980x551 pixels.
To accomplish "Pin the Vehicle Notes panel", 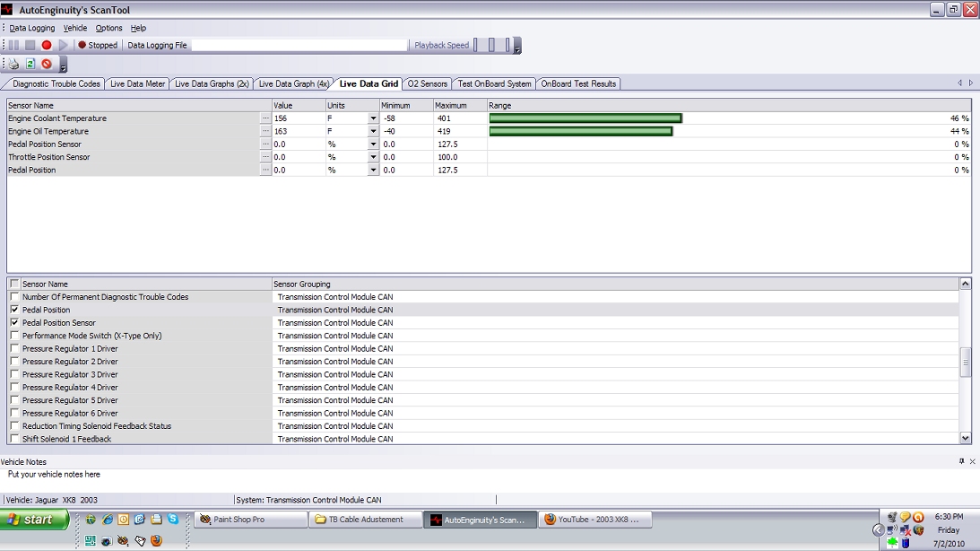I will pyautogui.click(x=961, y=461).
